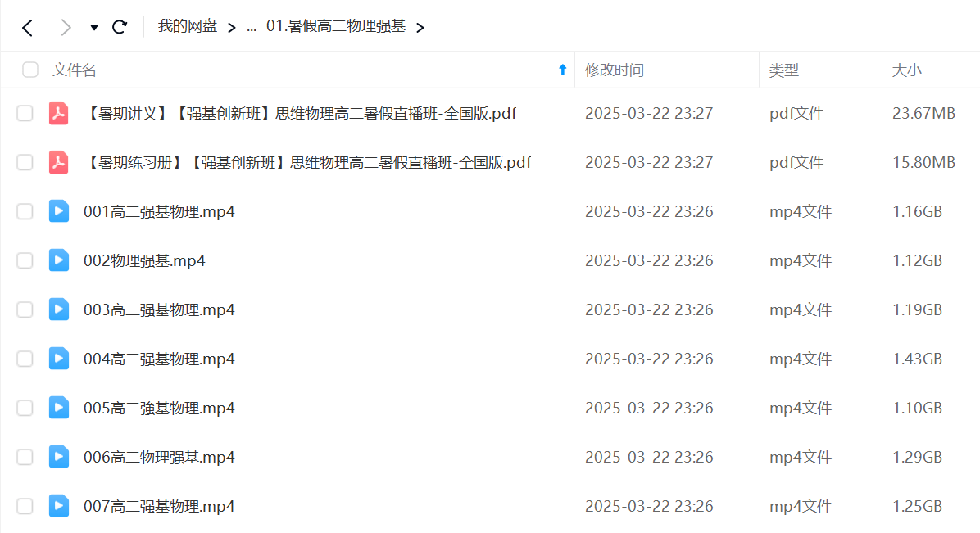The height and width of the screenshot is (533, 980).
Task: Expand the chevron after 我的网盘
Action: tap(232, 28)
